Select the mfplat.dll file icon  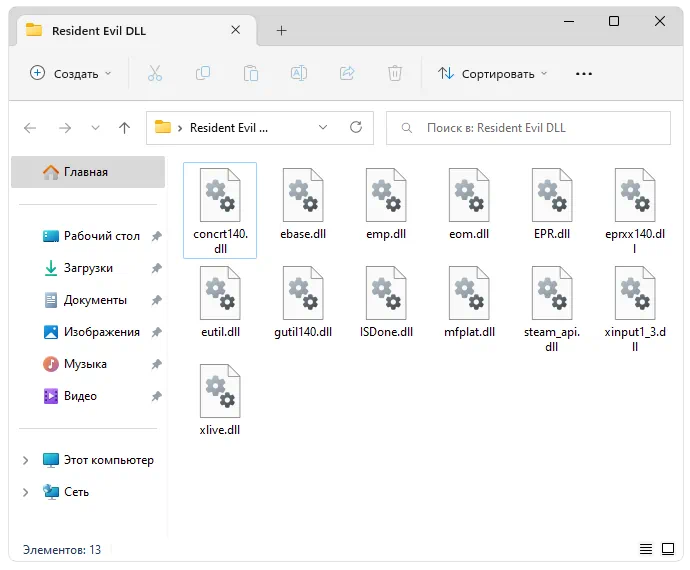pos(469,293)
